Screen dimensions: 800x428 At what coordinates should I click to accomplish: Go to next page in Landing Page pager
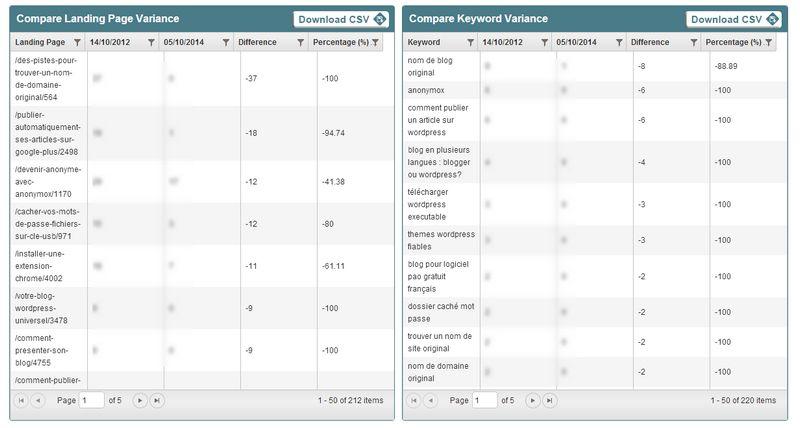pyautogui.click(x=140, y=401)
